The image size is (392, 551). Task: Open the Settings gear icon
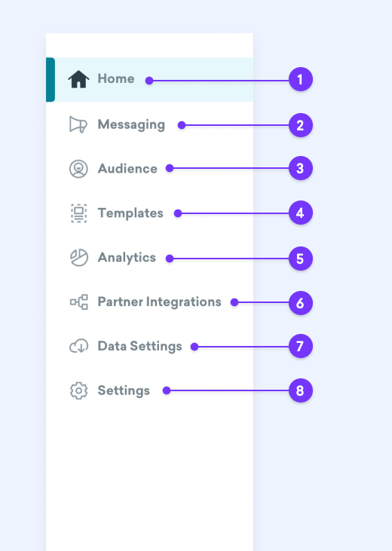pos(78,390)
